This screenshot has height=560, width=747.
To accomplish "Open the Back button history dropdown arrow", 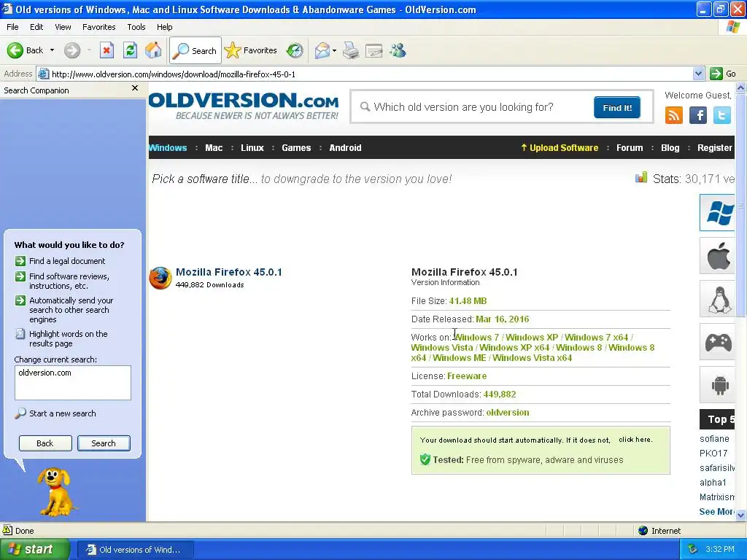I will pyautogui.click(x=52, y=50).
